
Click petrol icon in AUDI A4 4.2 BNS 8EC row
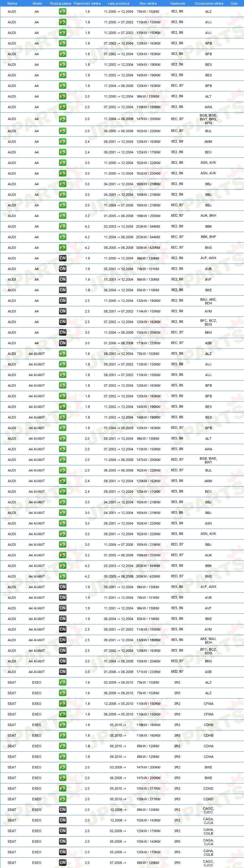point(63,248)
